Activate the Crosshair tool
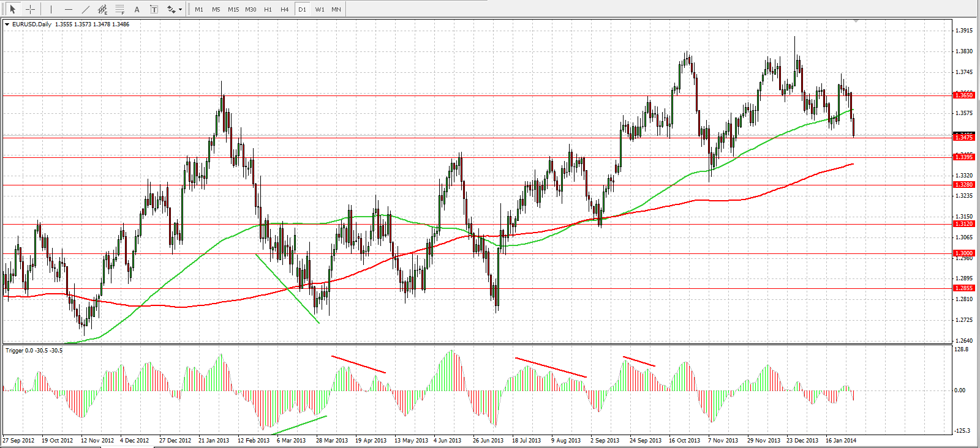Screen dimensions: 980x448 point(30,9)
